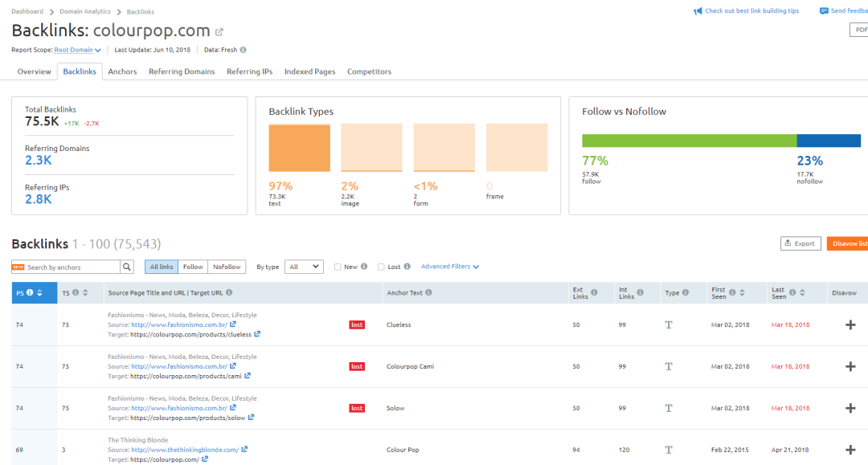Open the Referring Domains tab

[182, 71]
